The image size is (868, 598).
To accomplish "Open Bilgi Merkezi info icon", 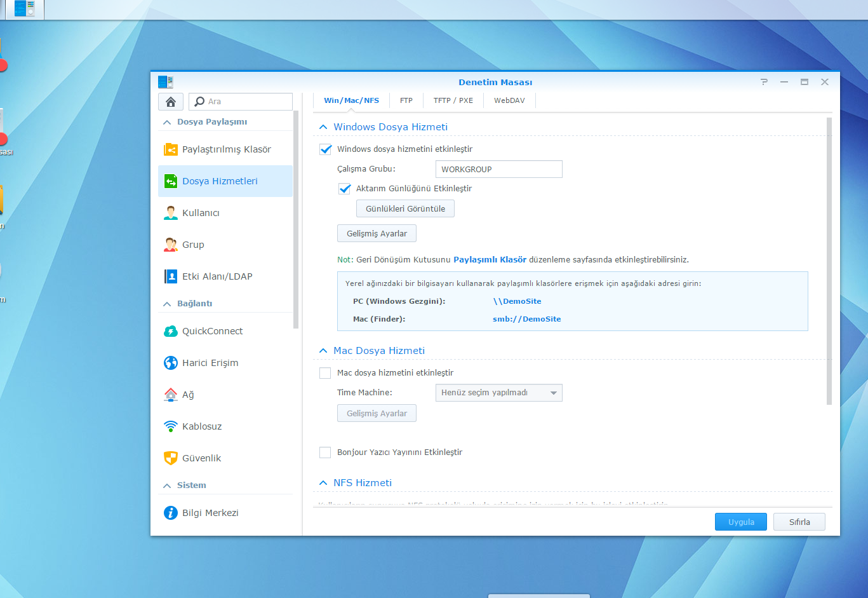I will tap(171, 513).
